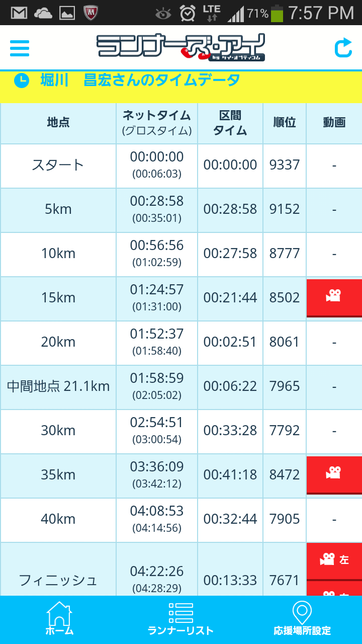Viewport: 362px width, 644px height.
Task: Tap the 中間地点 21.1km row
Action: click(x=58, y=386)
